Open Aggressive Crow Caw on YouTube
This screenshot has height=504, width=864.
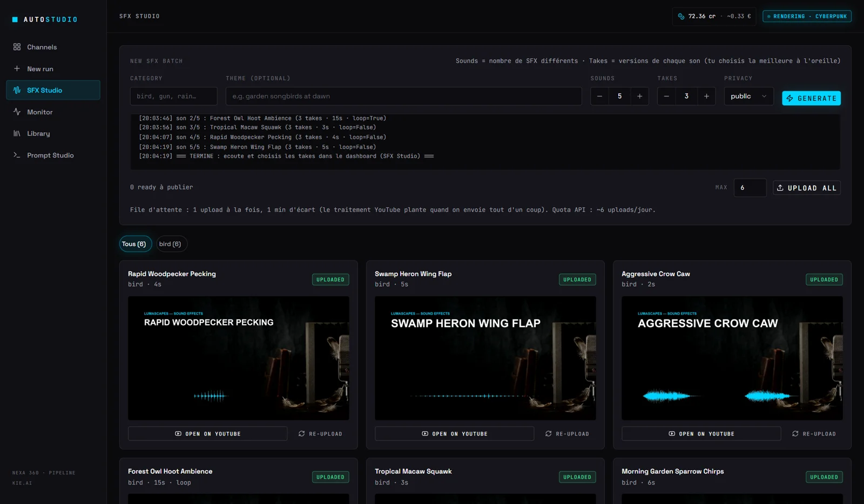[701, 434]
